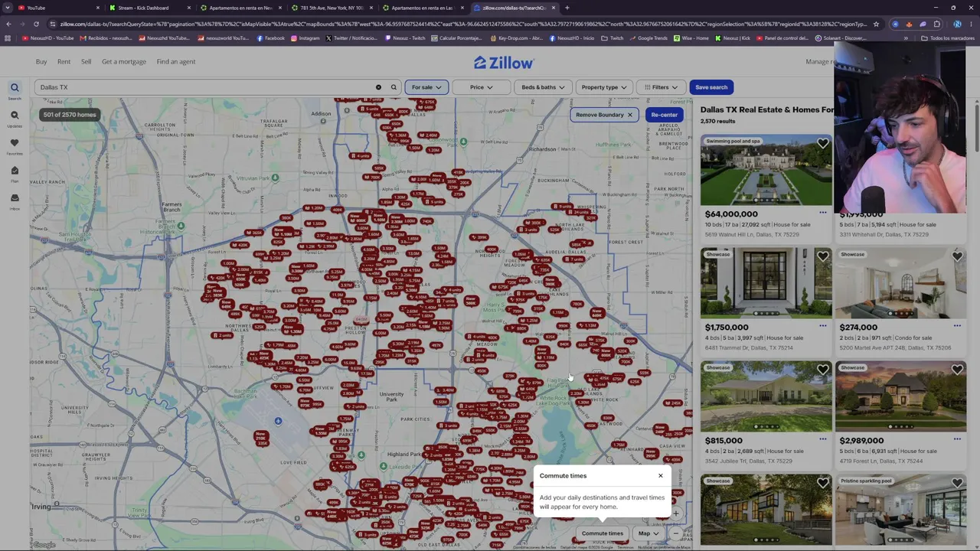Open the Rent menu
980x551 pixels.
(x=64, y=61)
